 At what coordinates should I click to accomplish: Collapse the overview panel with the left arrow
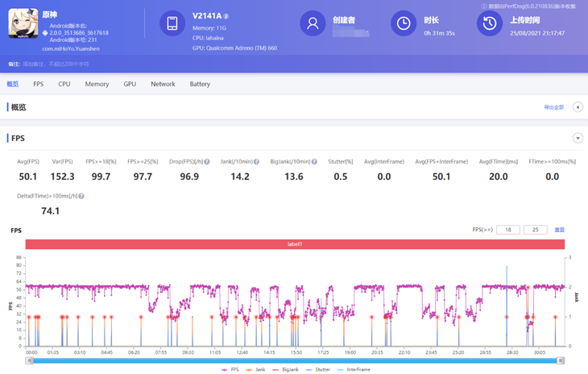[578, 107]
